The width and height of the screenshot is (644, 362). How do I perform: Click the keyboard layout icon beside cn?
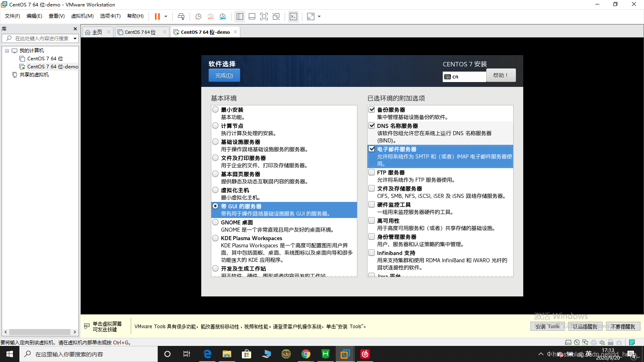point(448,77)
